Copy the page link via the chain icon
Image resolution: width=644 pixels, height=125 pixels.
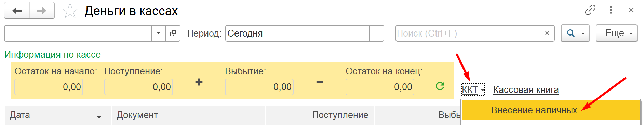590,10
